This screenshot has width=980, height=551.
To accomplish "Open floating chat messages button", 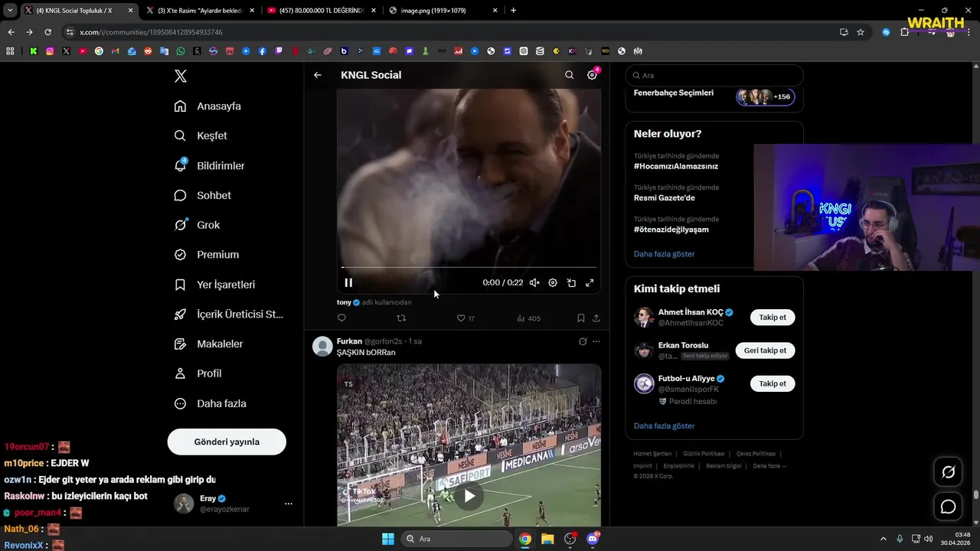I will [x=949, y=507].
